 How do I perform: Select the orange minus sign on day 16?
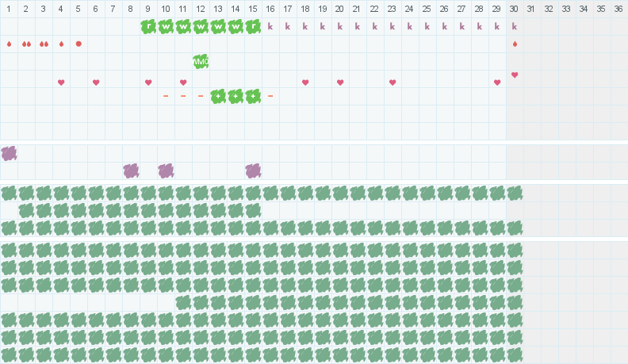tap(270, 96)
